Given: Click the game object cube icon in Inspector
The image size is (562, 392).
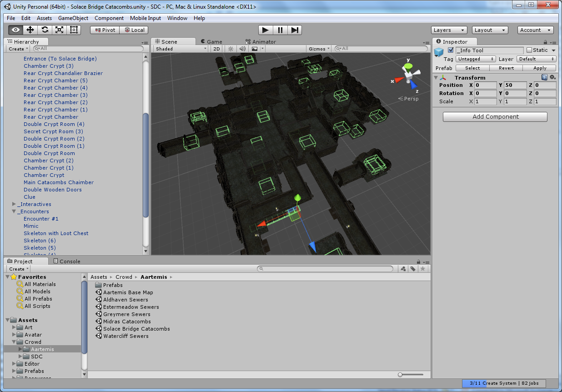Looking at the screenshot, I should tap(438, 52).
